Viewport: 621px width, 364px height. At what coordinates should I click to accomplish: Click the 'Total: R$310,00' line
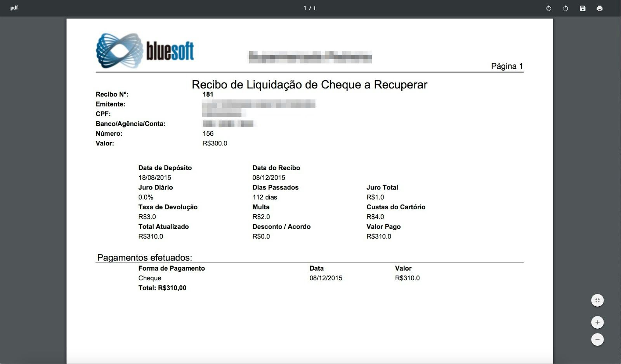pos(162,288)
